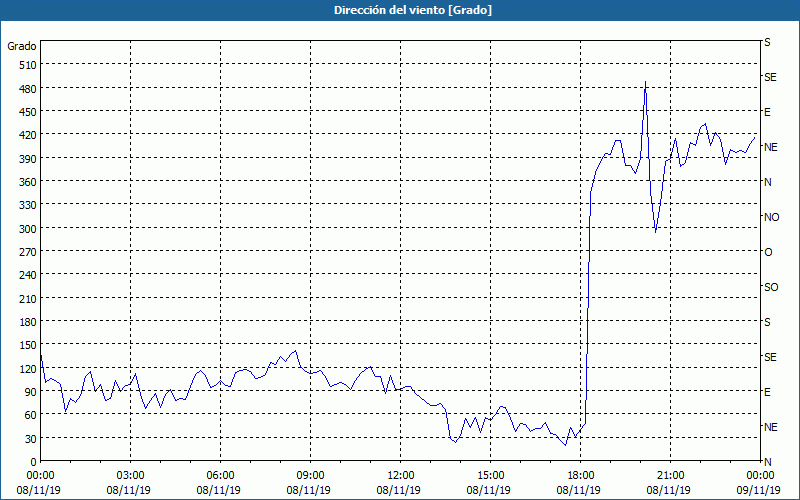Image resolution: width=800 pixels, height=500 pixels.
Task: Click the line's lowest point just before 18:00
Action: click(565, 445)
